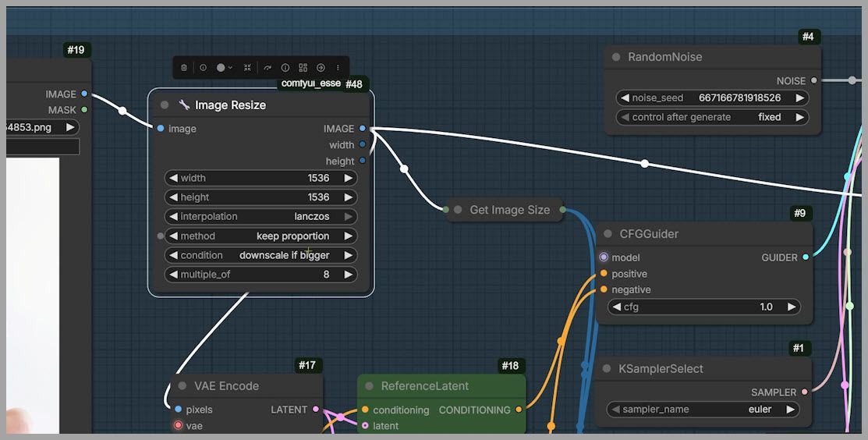Decrease cfg value with left arrow

[x=616, y=307]
